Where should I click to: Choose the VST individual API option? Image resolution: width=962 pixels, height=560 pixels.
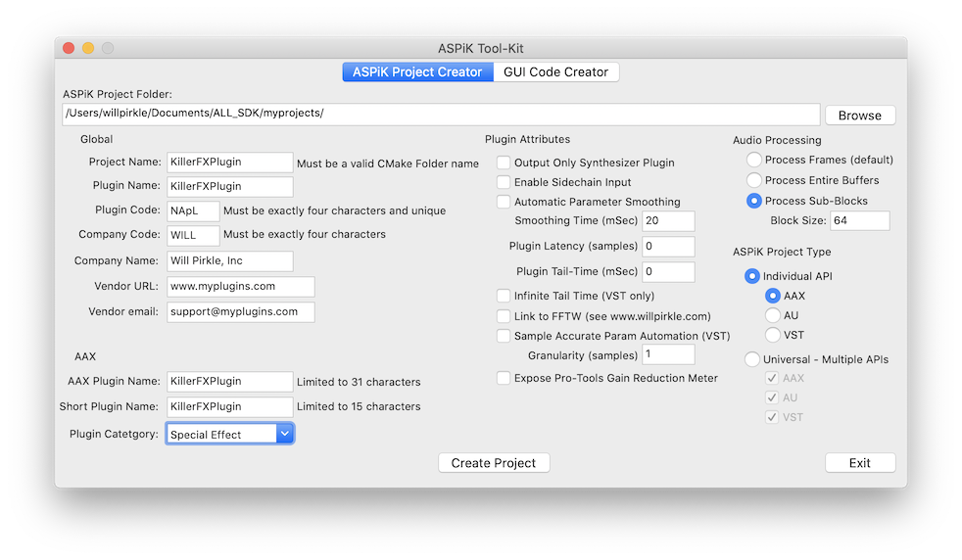click(x=773, y=335)
